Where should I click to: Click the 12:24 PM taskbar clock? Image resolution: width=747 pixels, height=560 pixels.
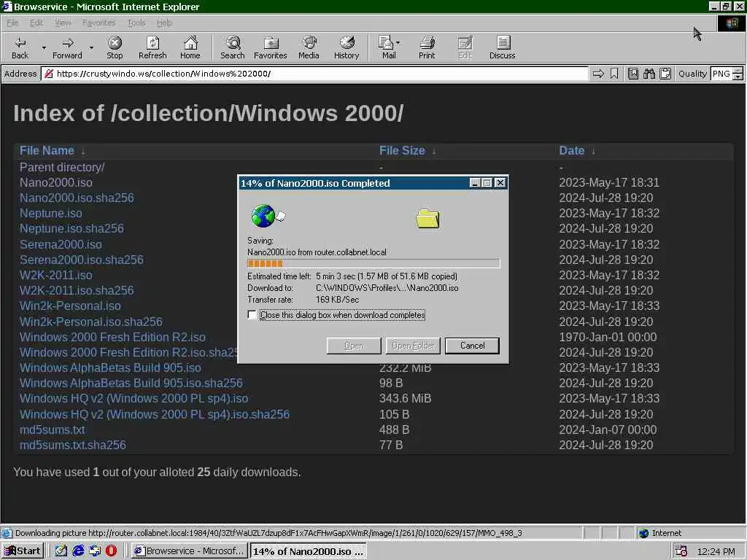click(716, 551)
